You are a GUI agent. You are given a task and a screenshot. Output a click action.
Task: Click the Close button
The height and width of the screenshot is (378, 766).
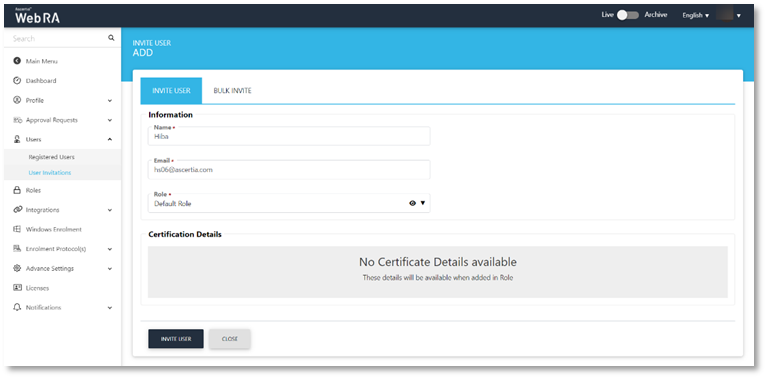click(230, 338)
